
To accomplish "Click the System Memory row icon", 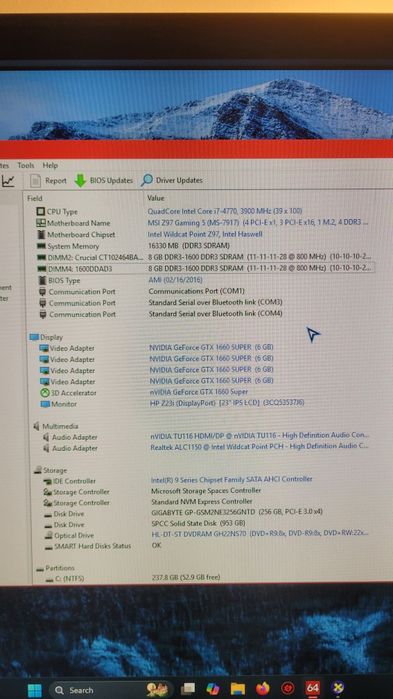I will (x=41, y=246).
